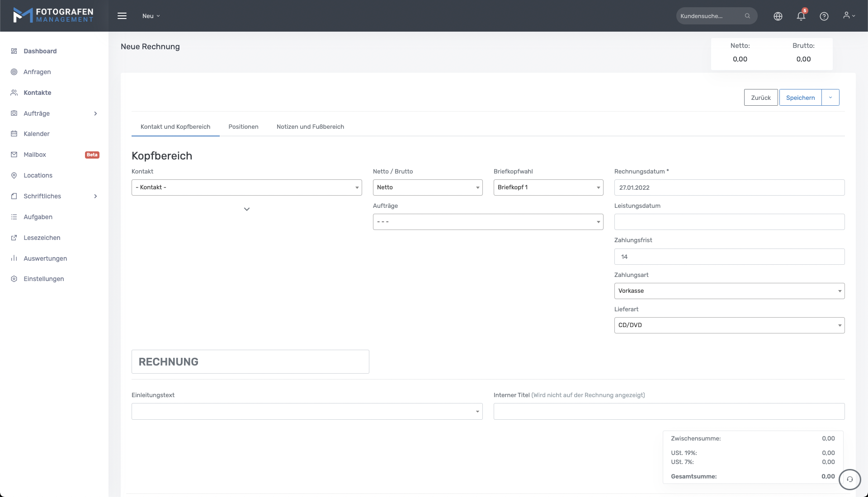Open the Zahlungsart Vorkasse dropdown
868x497 pixels.
[729, 291]
